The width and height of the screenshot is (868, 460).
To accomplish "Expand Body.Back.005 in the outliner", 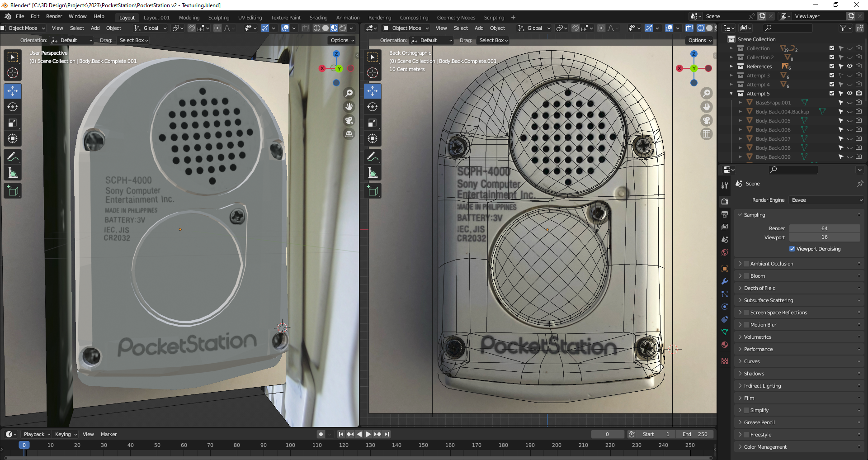I will point(741,120).
